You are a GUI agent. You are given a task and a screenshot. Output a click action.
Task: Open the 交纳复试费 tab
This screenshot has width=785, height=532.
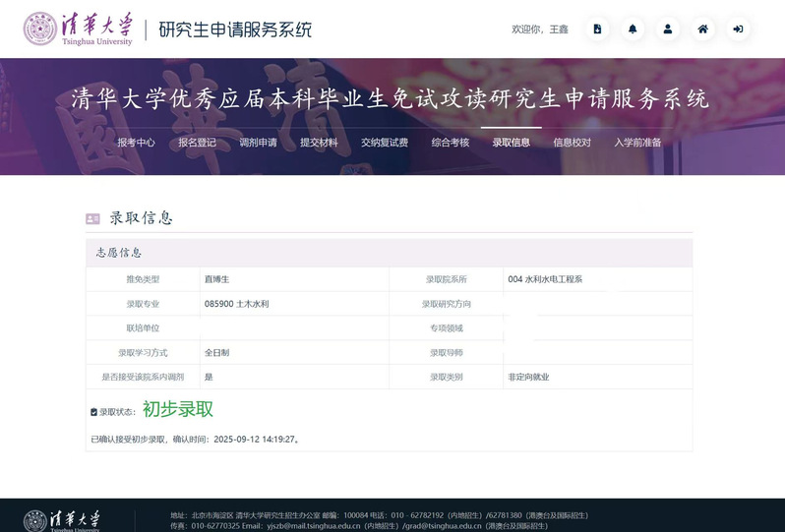(385, 143)
